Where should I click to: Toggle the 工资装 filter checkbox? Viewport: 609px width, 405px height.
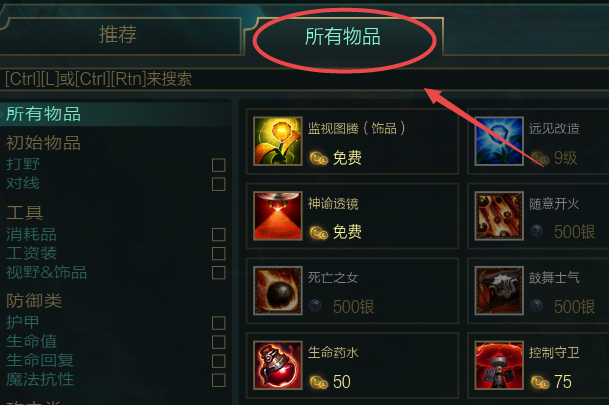tap(219, 254)
